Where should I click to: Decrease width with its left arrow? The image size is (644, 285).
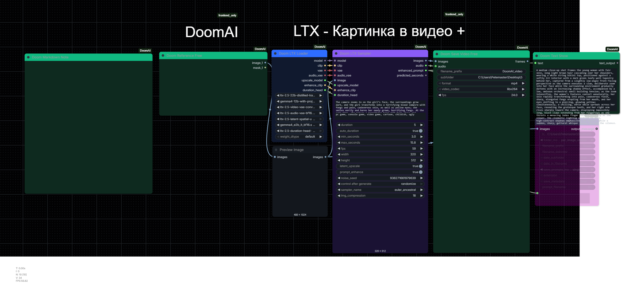[339, 154]
